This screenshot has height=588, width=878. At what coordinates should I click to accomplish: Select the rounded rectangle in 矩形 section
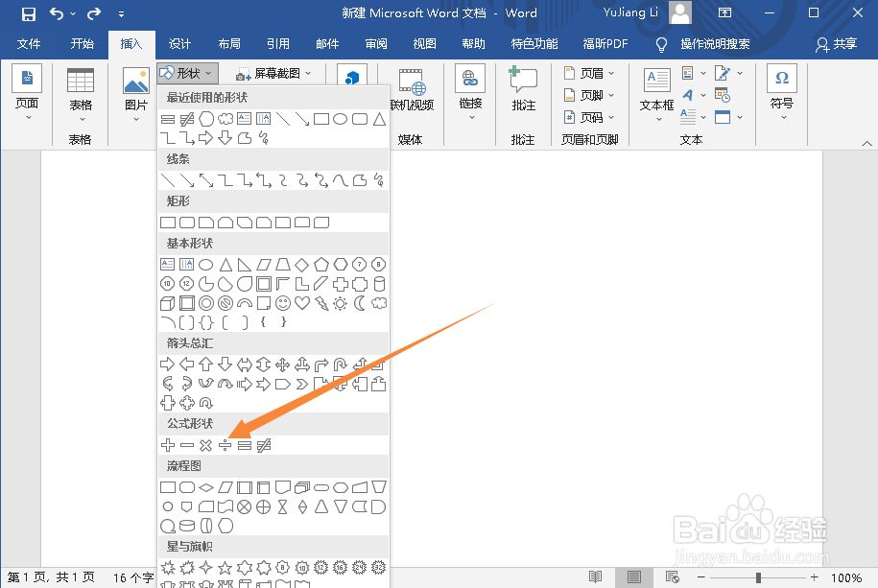[x=187, y=223]
